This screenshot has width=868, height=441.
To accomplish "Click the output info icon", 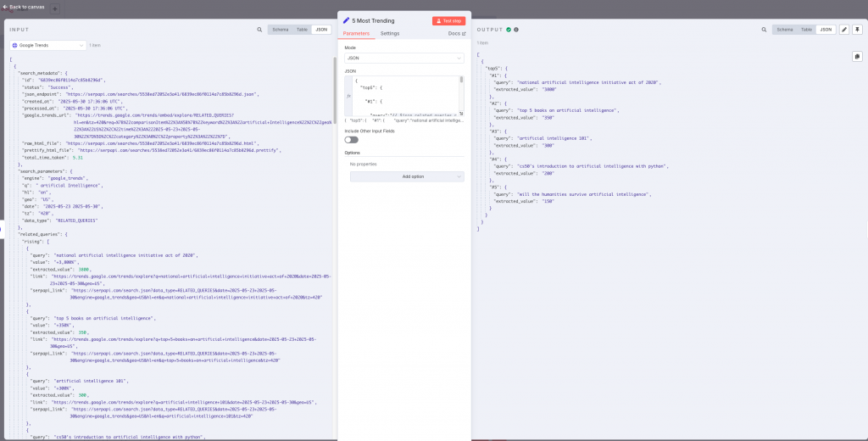I will [516, 30].
